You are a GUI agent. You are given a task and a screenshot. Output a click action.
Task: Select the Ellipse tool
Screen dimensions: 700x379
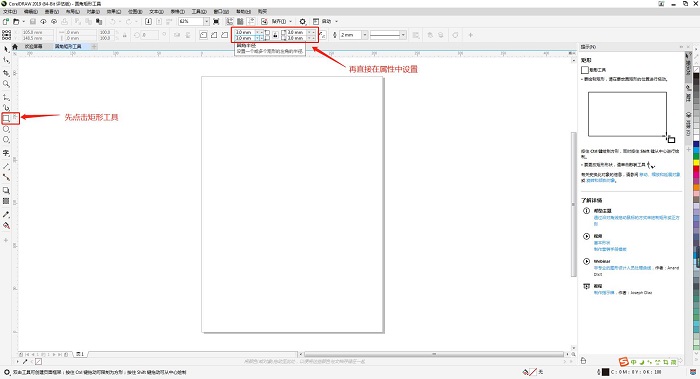pos(6,129)
